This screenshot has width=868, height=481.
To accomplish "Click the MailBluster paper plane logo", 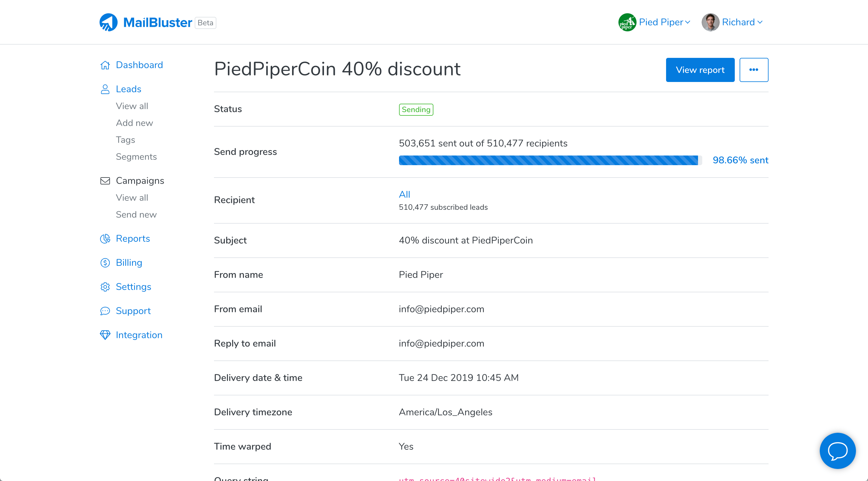I will click(x=108, y=22).
